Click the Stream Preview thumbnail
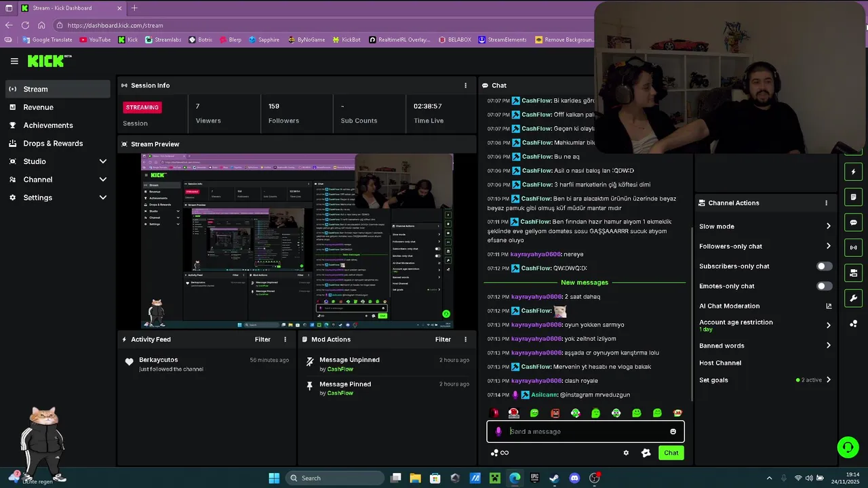Image resolution: width=868 pixels, height=488 pixels. (297, 241)
